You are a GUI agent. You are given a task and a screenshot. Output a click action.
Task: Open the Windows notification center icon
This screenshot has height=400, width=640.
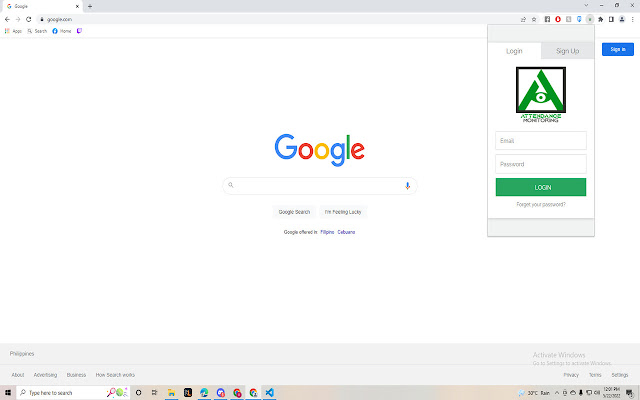click(630, 393)
